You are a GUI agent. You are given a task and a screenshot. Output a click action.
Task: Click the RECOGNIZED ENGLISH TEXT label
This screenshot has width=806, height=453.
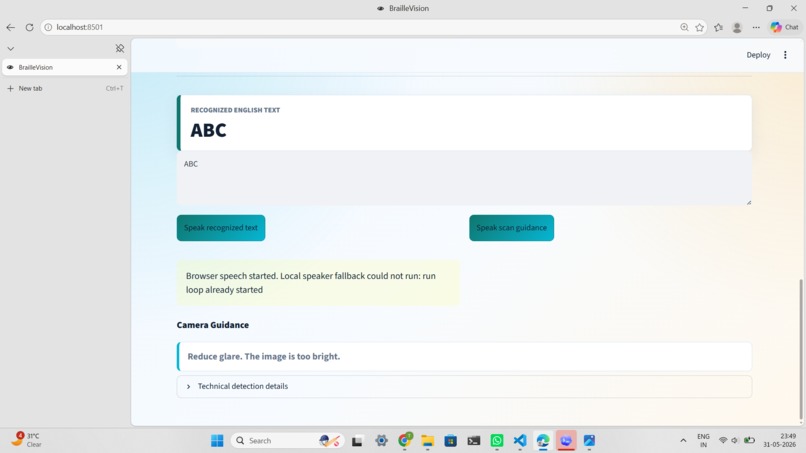(235, 110)
